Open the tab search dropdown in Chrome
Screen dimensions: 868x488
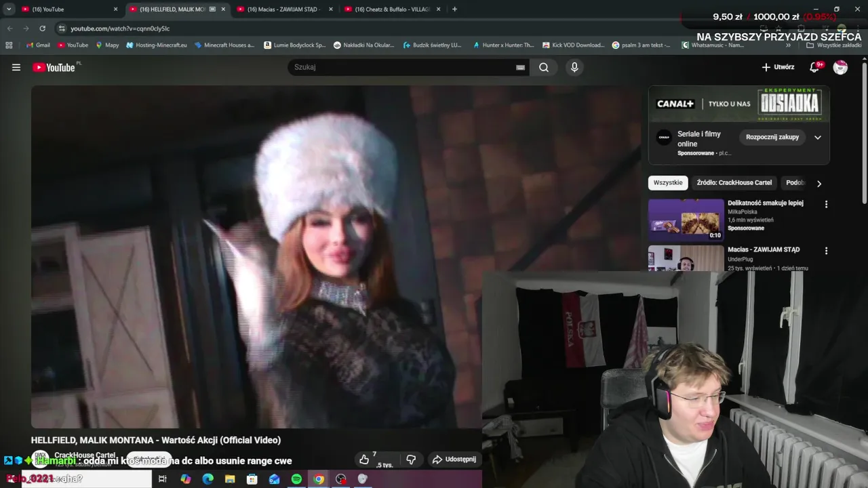coord(9,9)
